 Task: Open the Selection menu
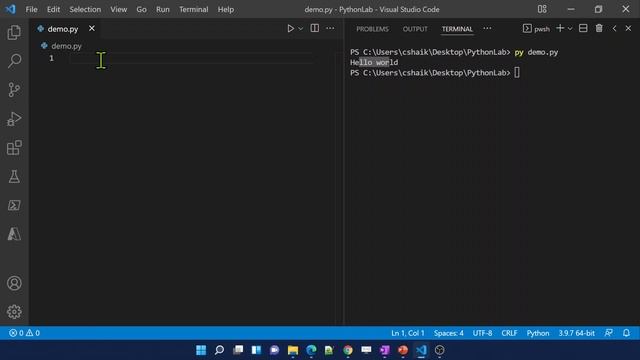(x=85, y=9)
